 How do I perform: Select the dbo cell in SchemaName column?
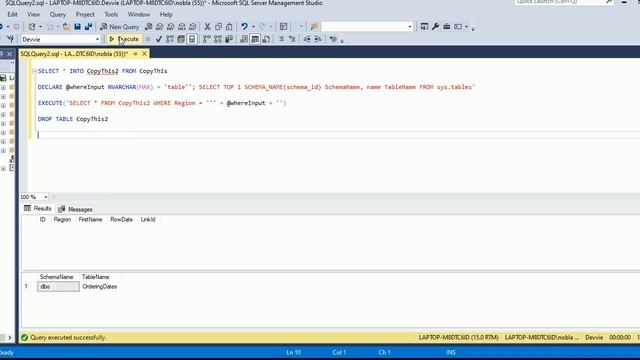pyautogui.click(x=58, y=287)
